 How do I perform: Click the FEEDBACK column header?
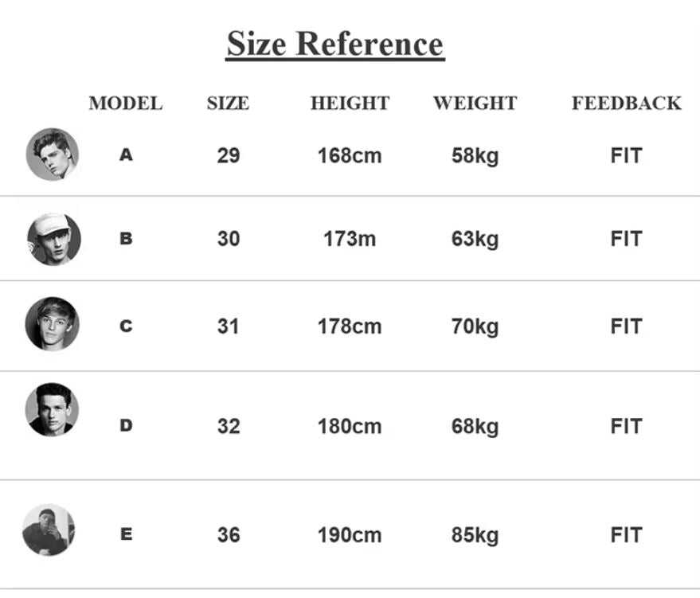pos(626,104)
